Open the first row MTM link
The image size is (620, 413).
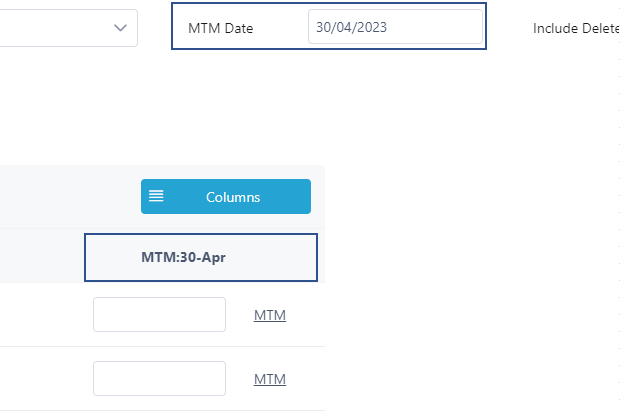point(270,315)
